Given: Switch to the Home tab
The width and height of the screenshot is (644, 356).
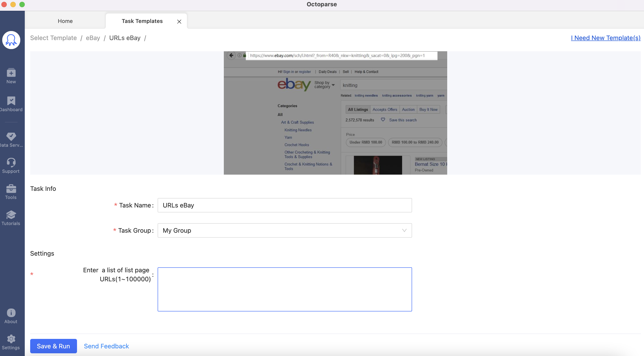Looking at the screenshot, I should (x=65, y=21).
